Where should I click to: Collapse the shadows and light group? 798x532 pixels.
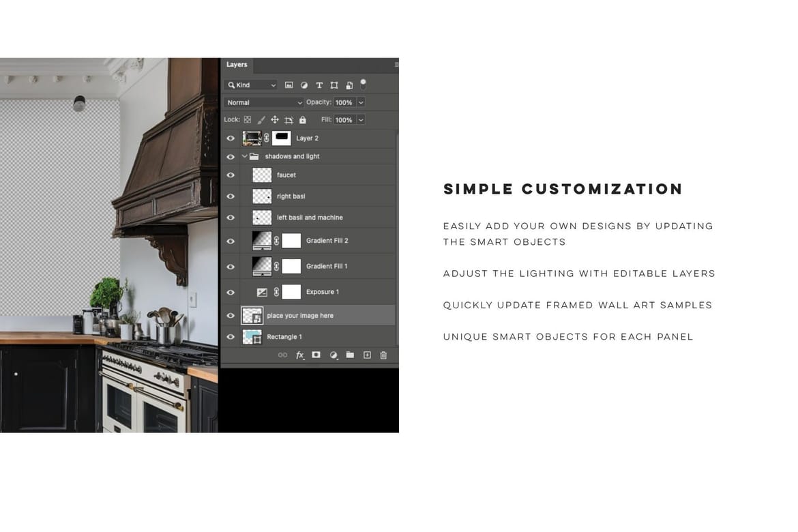[244, 156]
